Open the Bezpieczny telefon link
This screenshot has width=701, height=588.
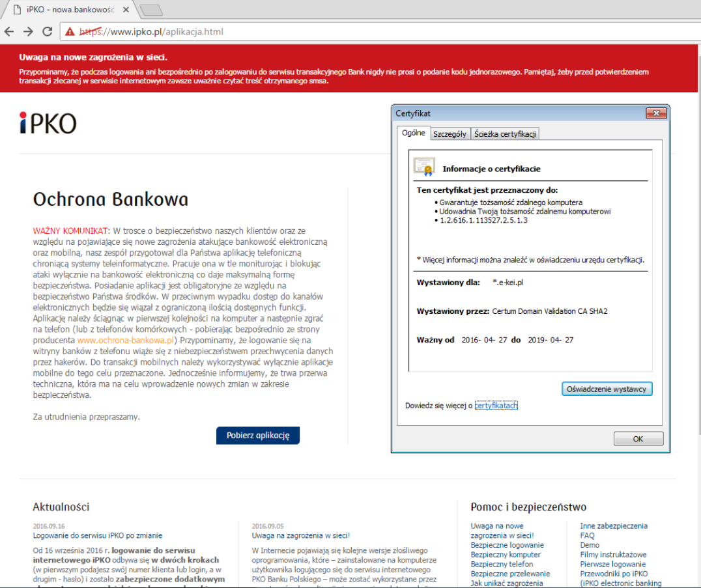pos(502,565)
